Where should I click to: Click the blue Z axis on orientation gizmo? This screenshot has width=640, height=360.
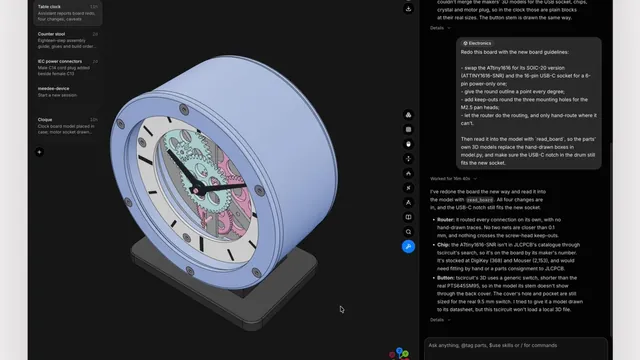click(x=399, y=351)
